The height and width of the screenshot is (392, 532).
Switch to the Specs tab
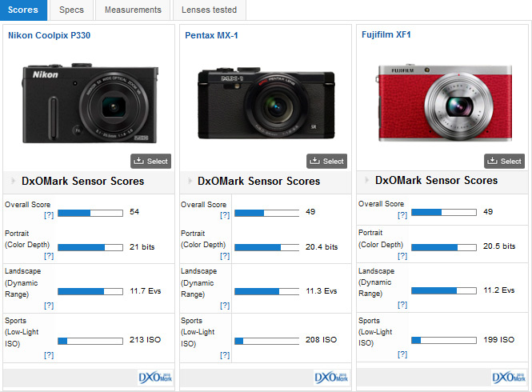[x=71, y=10]
